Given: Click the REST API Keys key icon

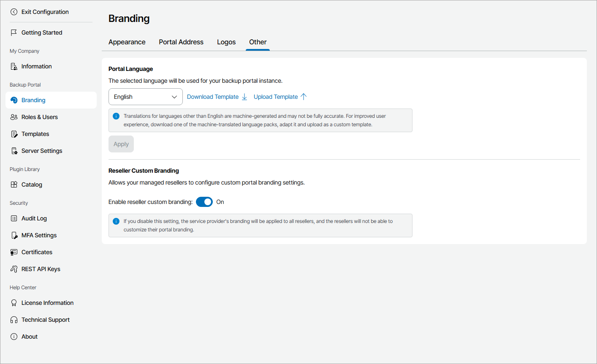Looking at the screenshot, I should (x=14, y=269).
